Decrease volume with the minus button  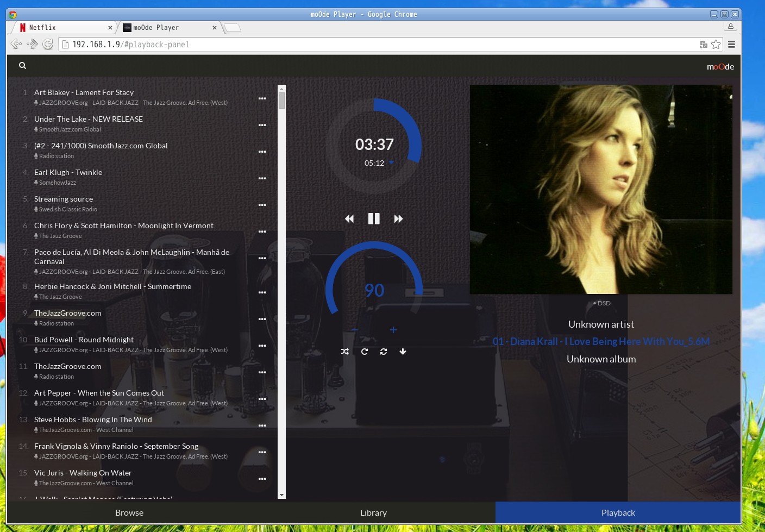coord(355,330)
